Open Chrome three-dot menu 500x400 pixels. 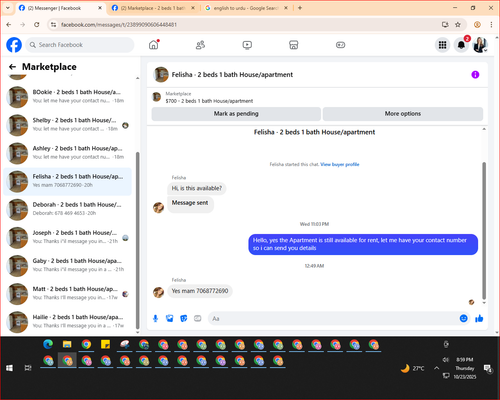coord(491,25)
